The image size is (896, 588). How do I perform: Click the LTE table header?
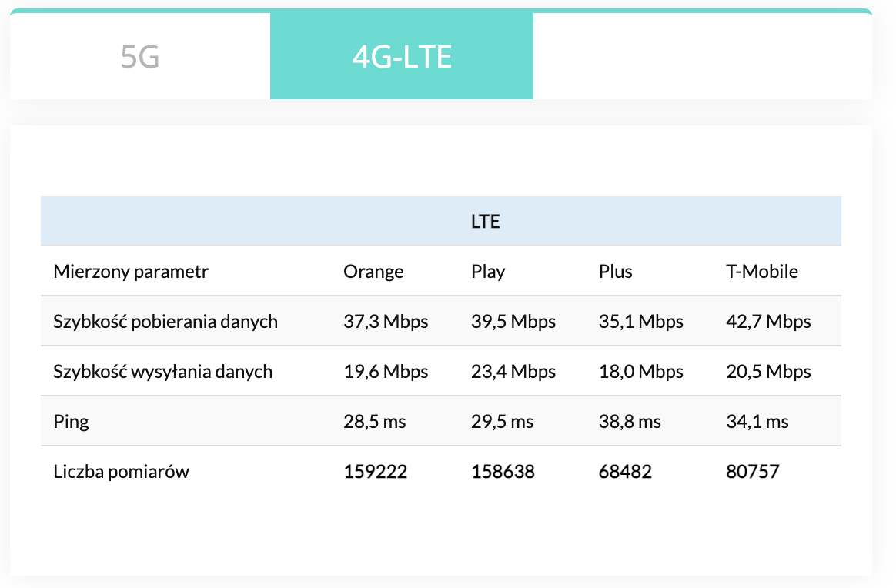[485, 222]
